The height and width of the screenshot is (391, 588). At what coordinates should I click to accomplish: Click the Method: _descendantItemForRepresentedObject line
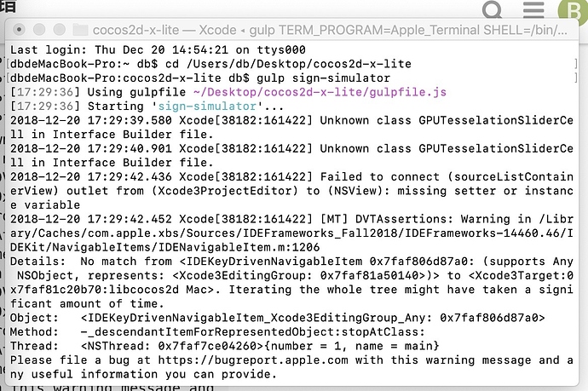point(213,331)
